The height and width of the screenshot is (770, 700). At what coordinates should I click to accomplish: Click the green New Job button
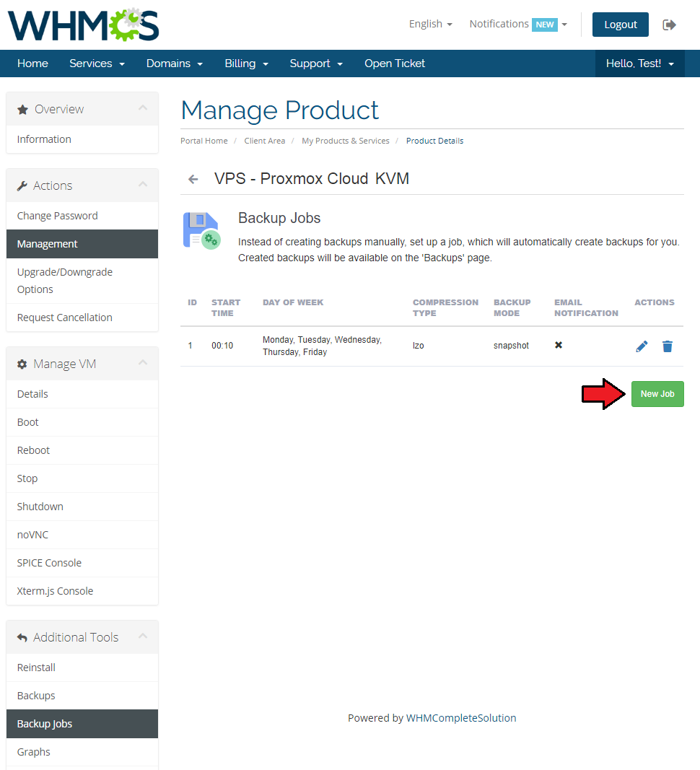(x=657, y=394)
